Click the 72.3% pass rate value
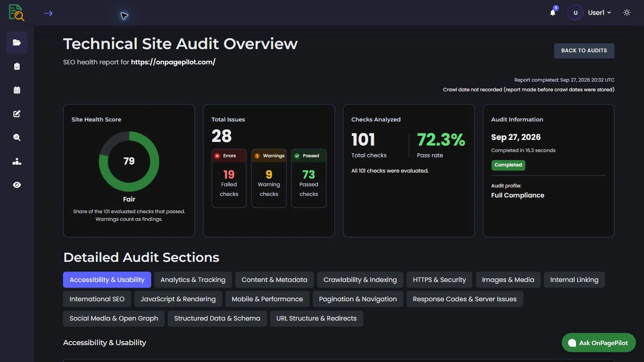The image size is (644, 362). 441,140
